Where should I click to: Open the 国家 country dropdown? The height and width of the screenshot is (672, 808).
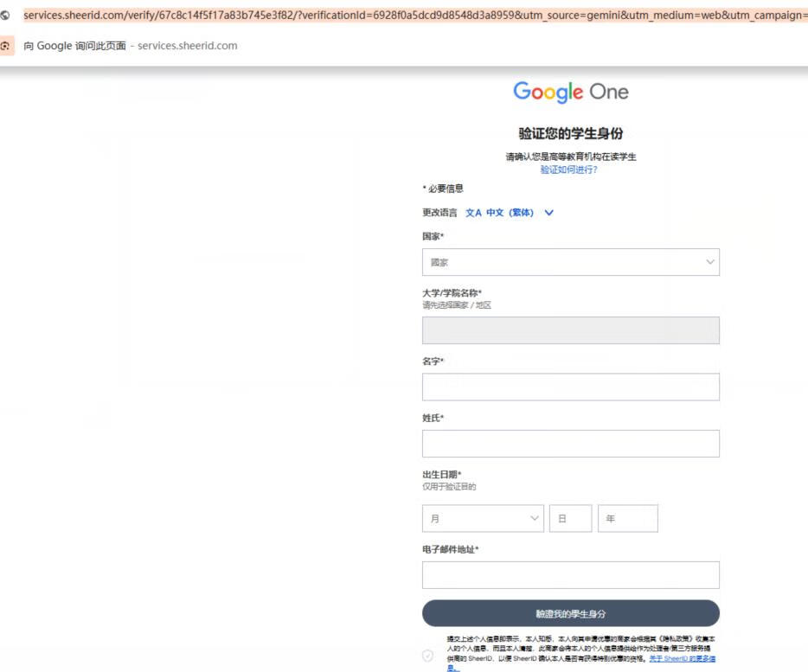(570, 262)
